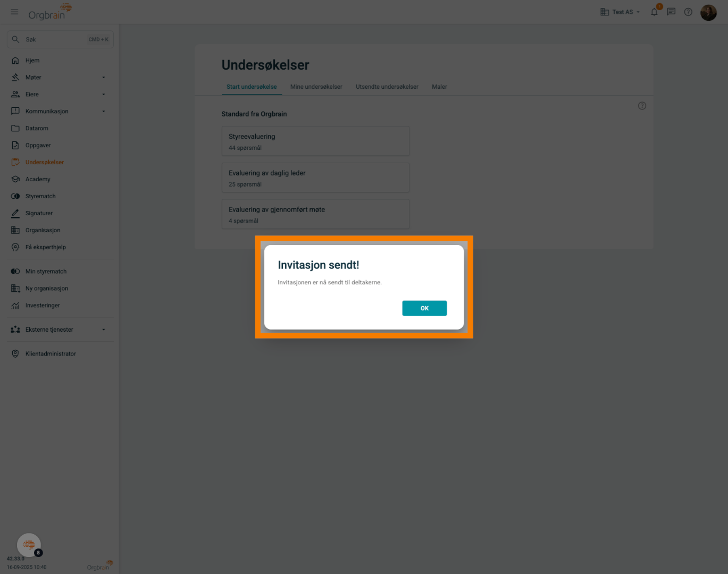728x574 pixels.
Task: Click the Styrematch icon
Action: 15,197
